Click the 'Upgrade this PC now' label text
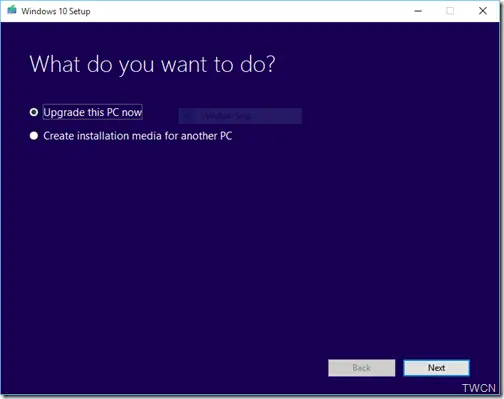 tap(93, 112)
